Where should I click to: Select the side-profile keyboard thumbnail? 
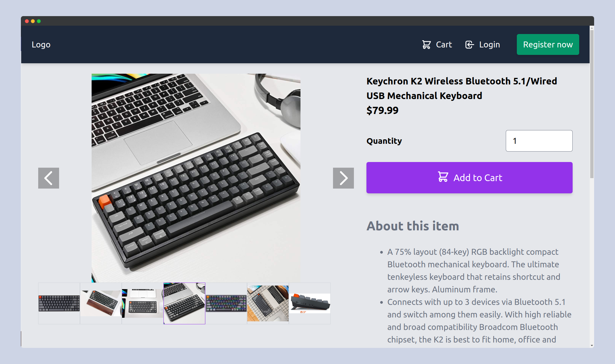pos(310,303)
